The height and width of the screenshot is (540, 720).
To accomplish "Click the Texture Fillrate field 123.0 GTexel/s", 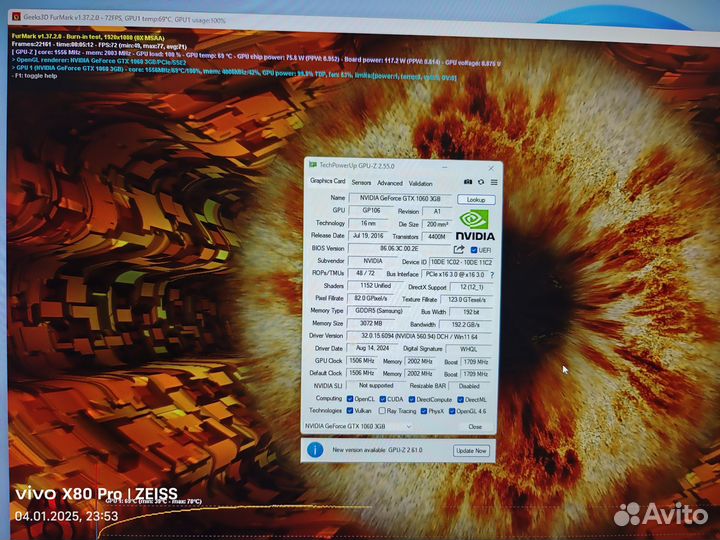I will (x=467, y=299).
